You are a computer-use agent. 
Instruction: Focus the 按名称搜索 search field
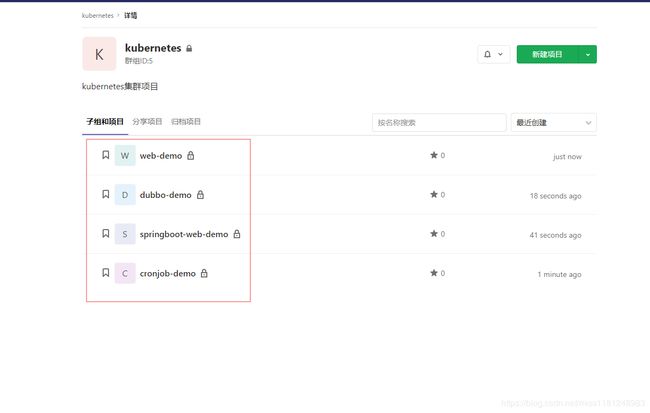pyautogui.click(x=439, y=123)
